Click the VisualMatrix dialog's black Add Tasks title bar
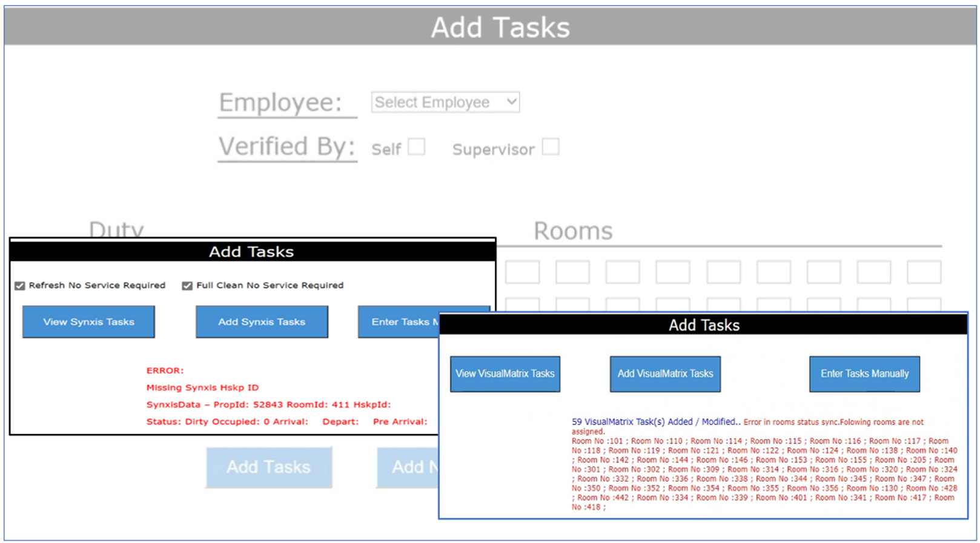This screenshot has width=980, height=543. click(x=703, y=325)
